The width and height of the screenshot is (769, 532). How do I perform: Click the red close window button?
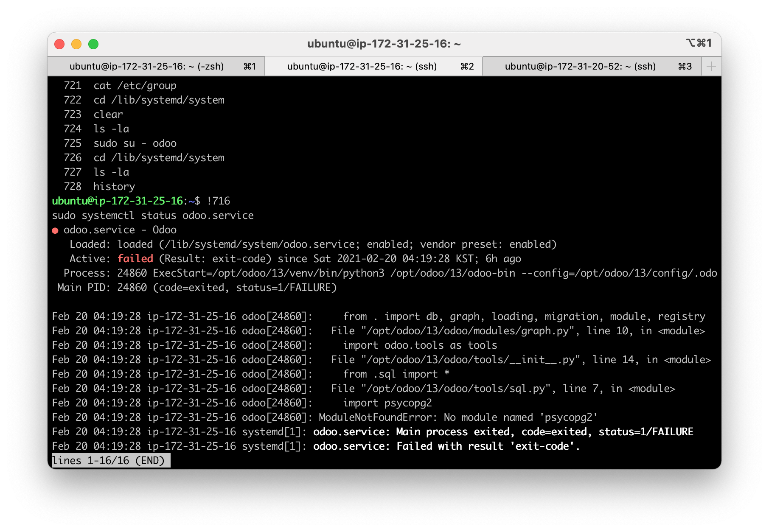click(x=59, y=44)
